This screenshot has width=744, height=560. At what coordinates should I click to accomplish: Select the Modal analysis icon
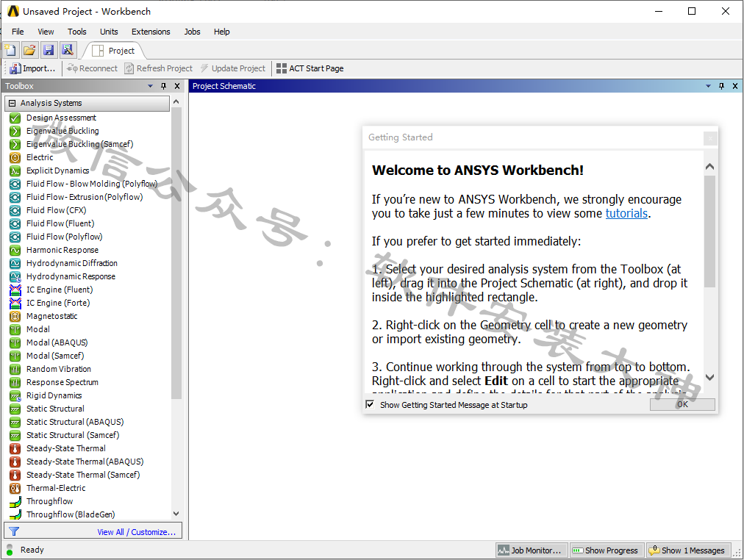[x=15, y=329]
